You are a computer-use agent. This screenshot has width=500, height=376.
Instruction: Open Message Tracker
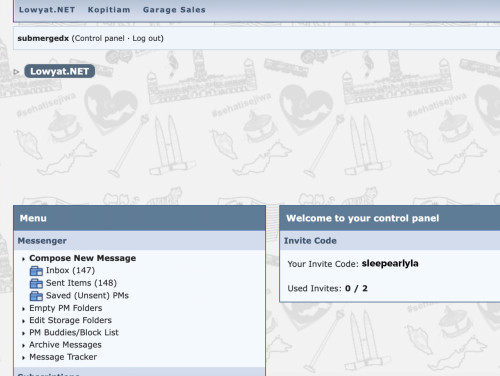63,357
